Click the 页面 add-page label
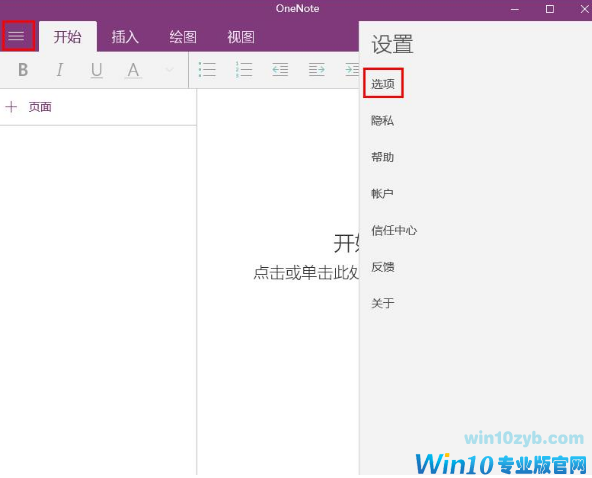The image size is (592, 478). 40,107
